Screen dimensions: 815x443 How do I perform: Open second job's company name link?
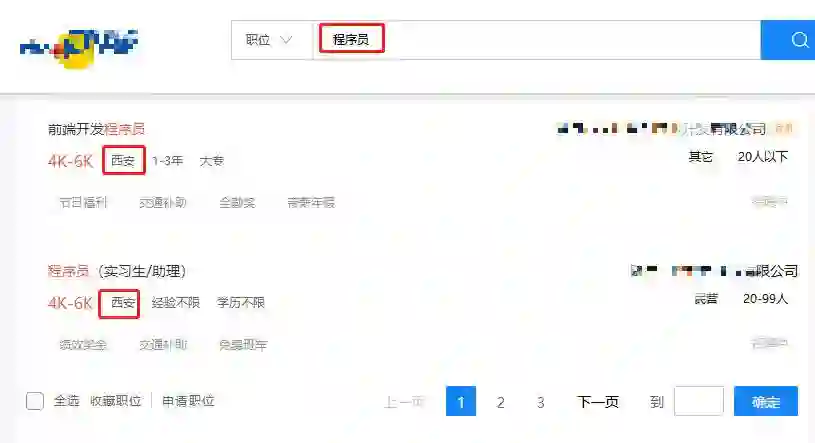714,270
